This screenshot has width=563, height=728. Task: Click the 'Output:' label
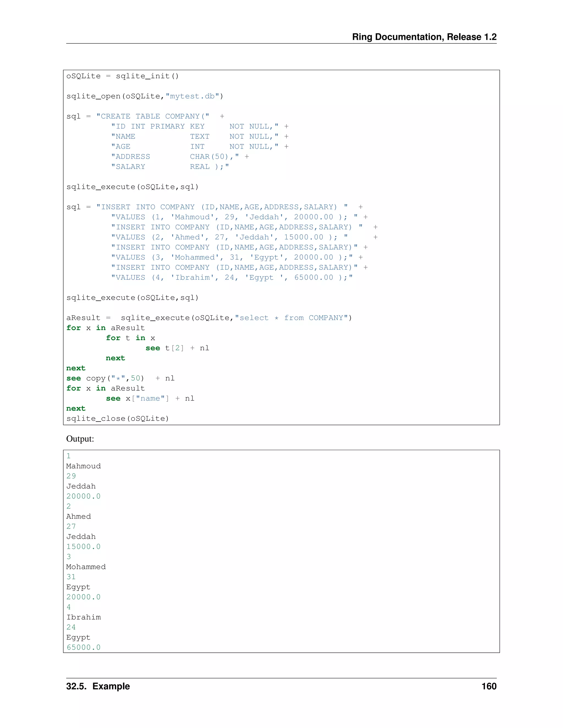[80, 439]
